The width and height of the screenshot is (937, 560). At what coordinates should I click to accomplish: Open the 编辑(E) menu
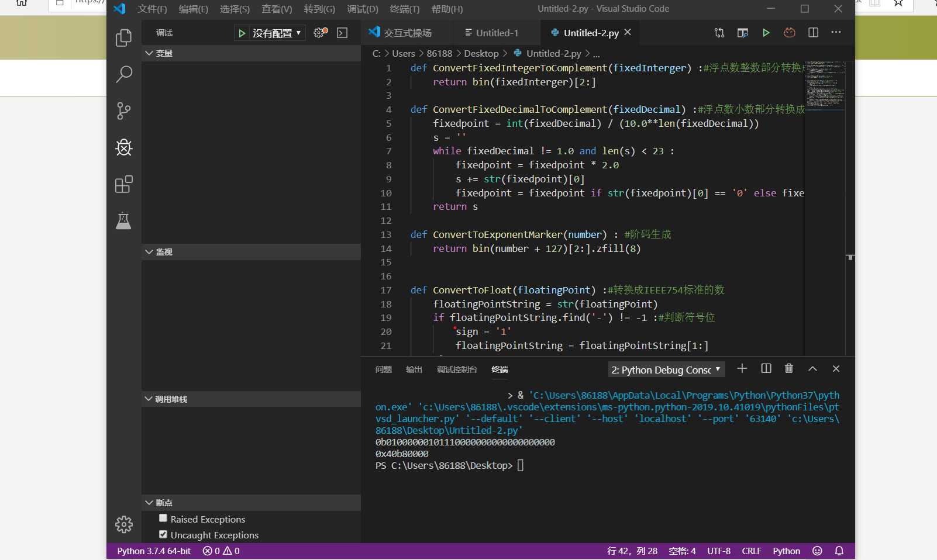(194, 9)
